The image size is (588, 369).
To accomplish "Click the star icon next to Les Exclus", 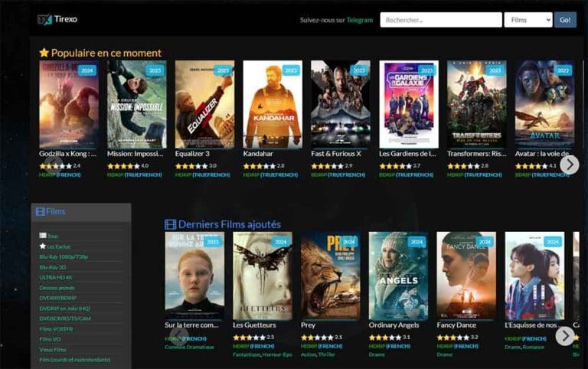I will 43,246.
